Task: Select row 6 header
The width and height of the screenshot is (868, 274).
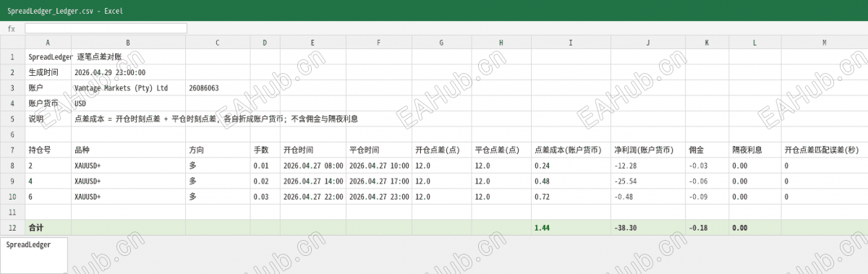Action: pyautogui.click(x=12, y=134)
